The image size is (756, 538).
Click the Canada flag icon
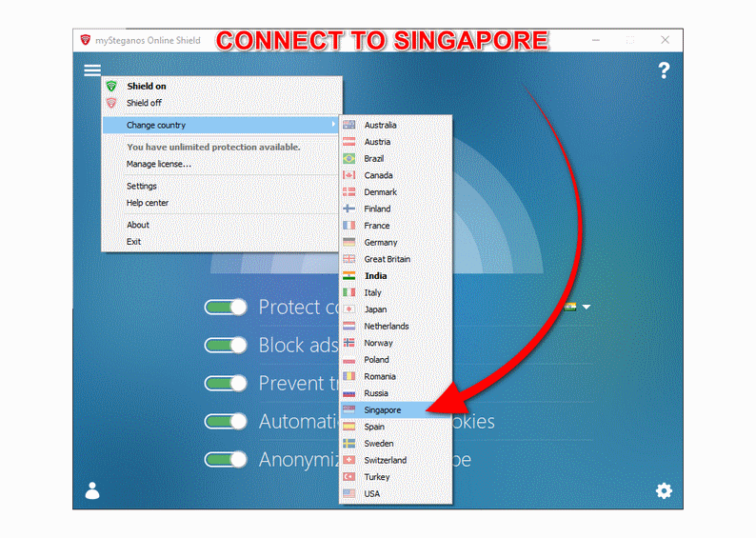pyautogui.click(x=349, y=175)
